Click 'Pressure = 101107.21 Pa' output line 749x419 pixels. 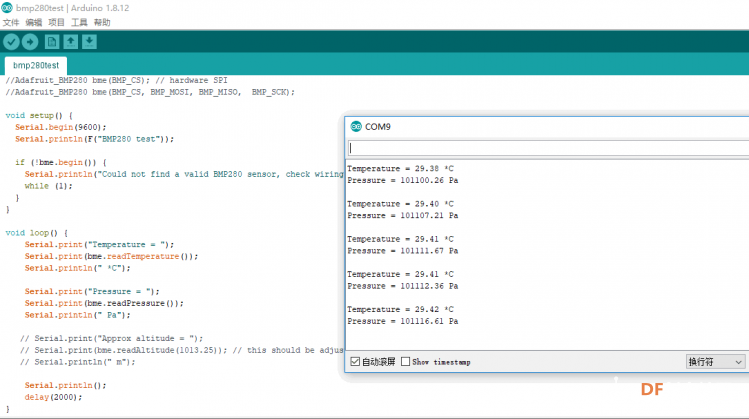click(403, 215)
